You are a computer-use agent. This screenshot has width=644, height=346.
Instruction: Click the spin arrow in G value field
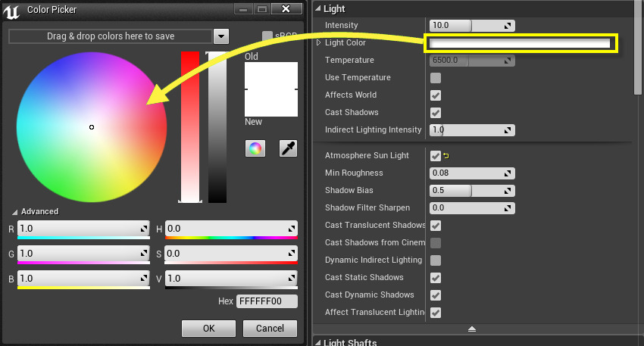pos(144,254)
